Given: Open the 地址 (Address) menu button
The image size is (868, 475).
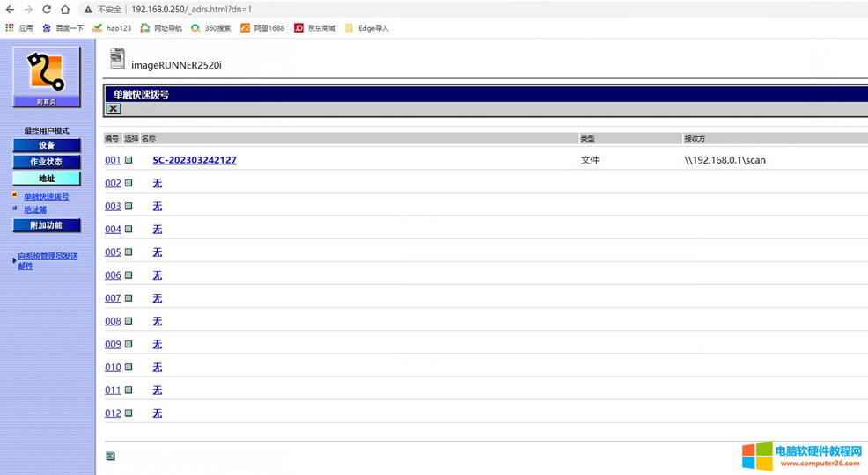Looking at the screenshot, I should [47, 178].
